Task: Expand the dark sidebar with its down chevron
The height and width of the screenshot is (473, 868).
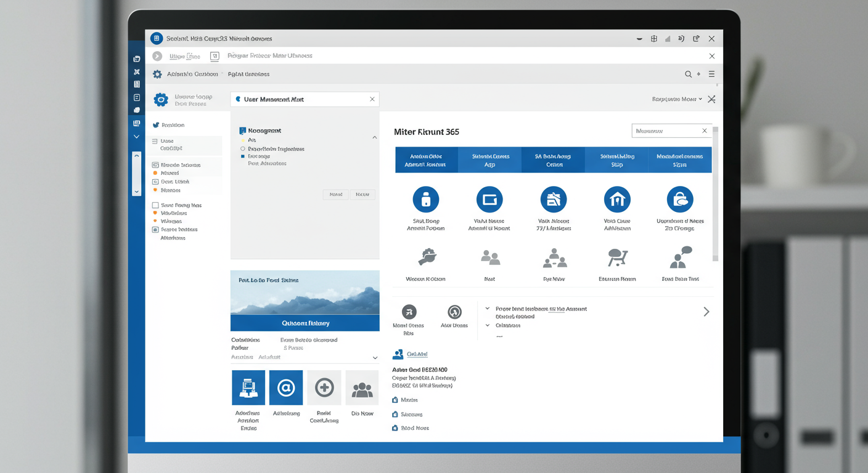Action: [137, 137]
